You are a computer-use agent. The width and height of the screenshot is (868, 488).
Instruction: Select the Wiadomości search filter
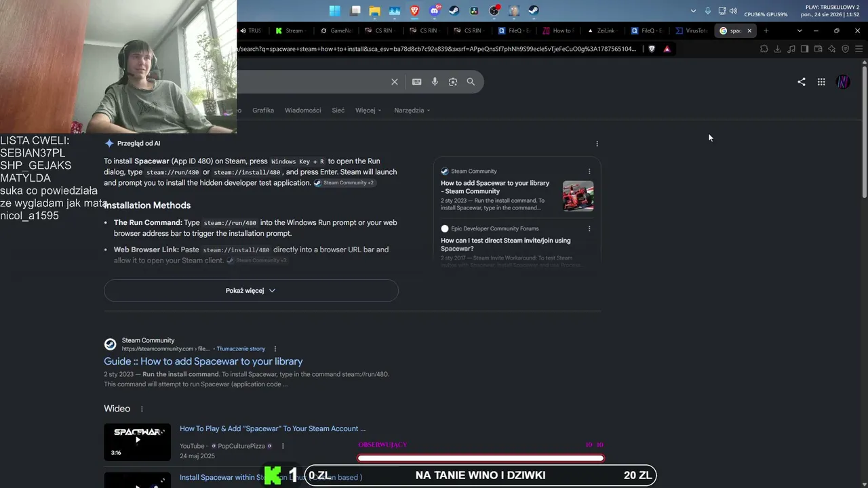[x=303, y=110]
